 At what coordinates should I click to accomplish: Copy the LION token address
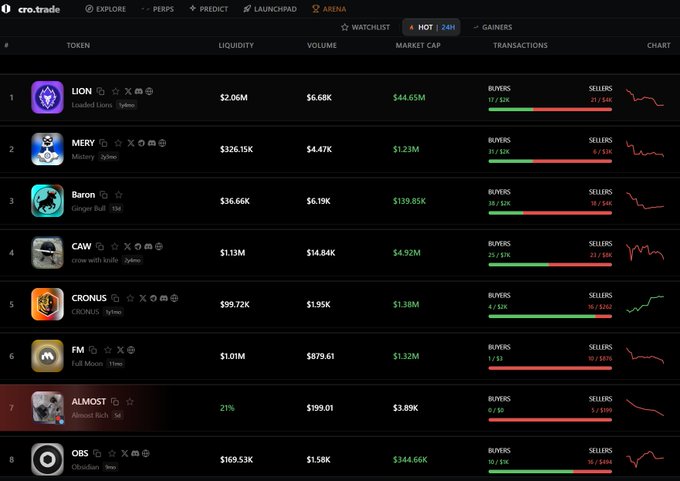coord(101,91)
